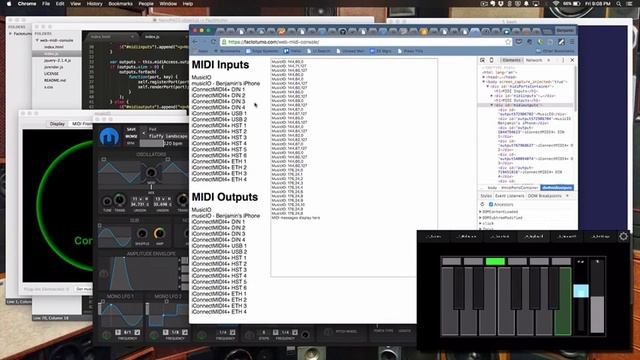Screen dimensions: 640x360
Task: Open the Bookmarks menu in menu bar
Action: click(x=120, y=4)
